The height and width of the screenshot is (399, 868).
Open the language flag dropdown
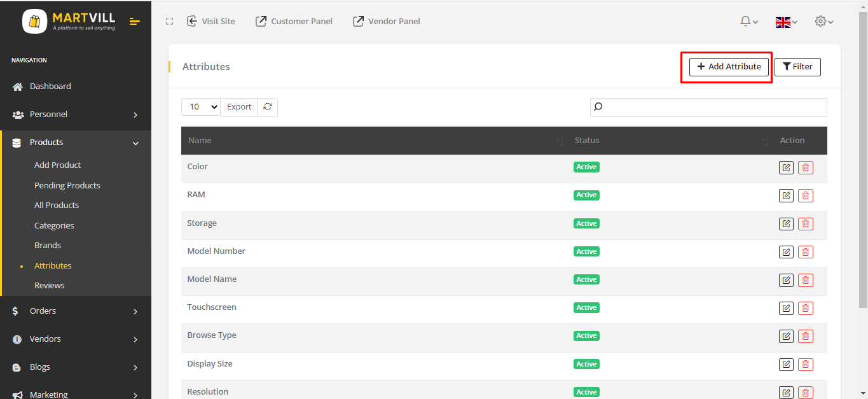tap(786, 22)
